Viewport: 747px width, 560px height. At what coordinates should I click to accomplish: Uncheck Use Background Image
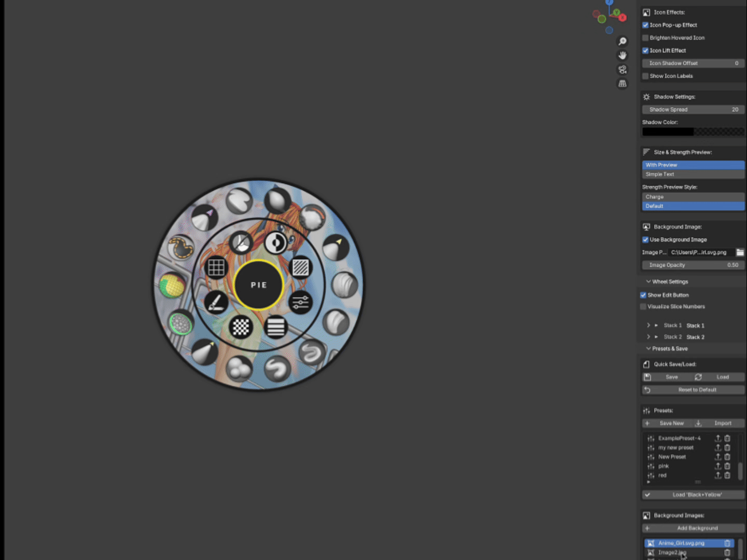(x=645, y=240)
